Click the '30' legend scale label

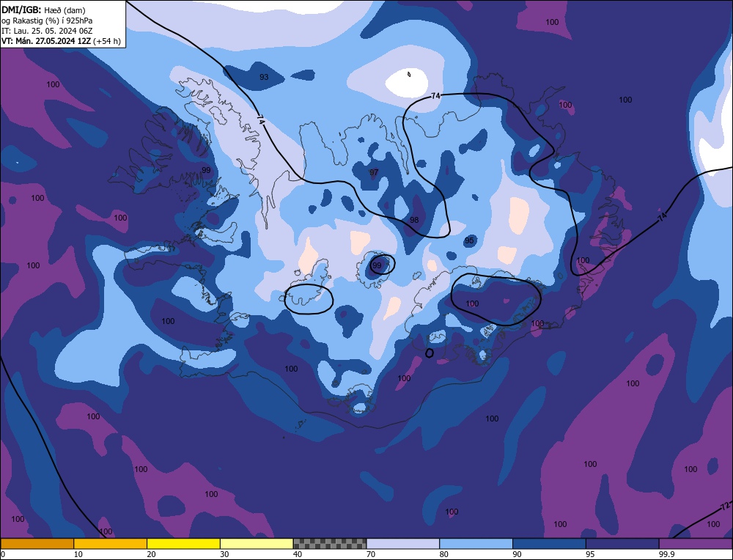(x=224, y=554)
